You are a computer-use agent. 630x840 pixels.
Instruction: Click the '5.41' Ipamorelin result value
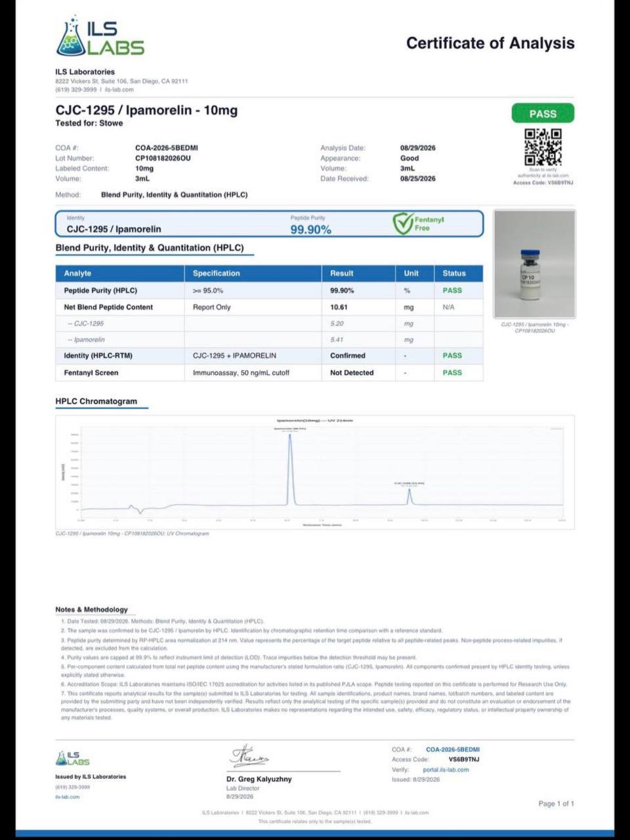(x=337, y=340)
